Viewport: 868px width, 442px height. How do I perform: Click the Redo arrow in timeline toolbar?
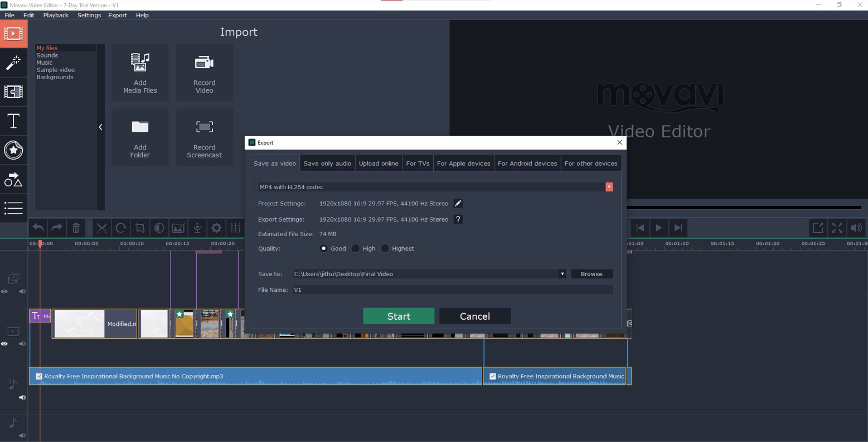[57, 228]
